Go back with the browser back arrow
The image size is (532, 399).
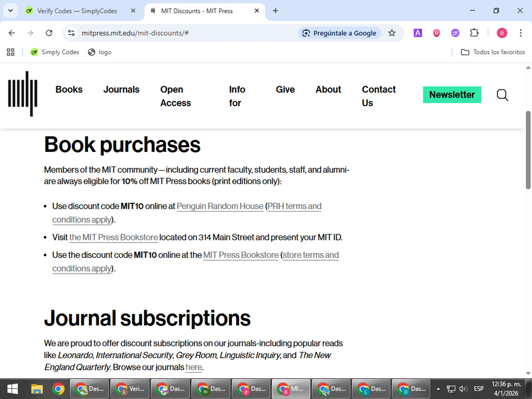tap(12, 33)
